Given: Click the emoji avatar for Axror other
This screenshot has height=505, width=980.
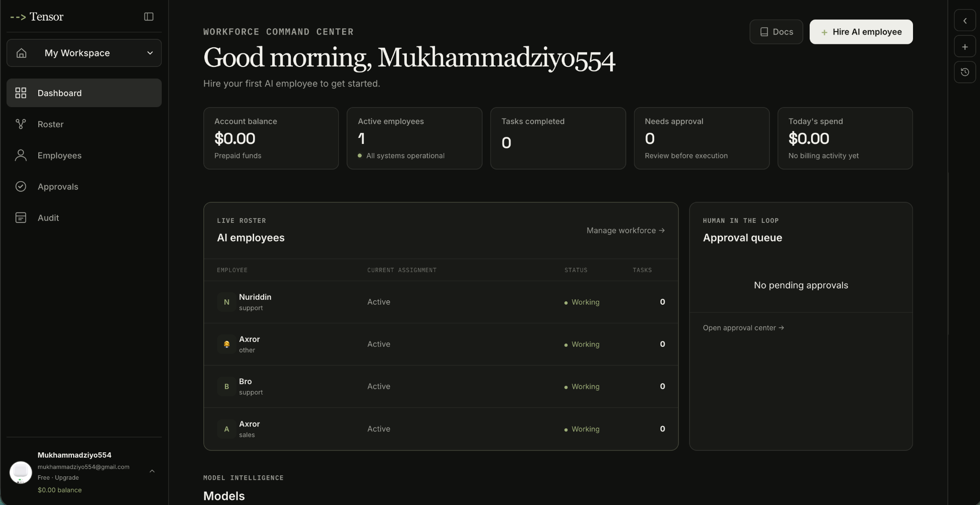Looking at the screenshot, I should tap(226, 344).
